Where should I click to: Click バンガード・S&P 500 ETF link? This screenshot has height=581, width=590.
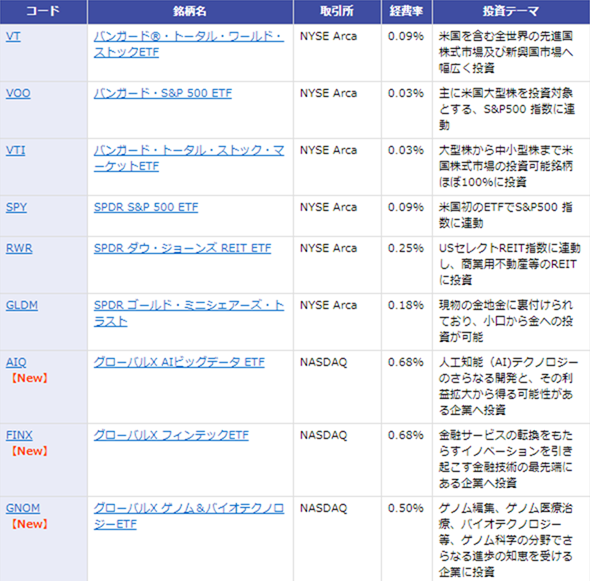coord(163,93)
